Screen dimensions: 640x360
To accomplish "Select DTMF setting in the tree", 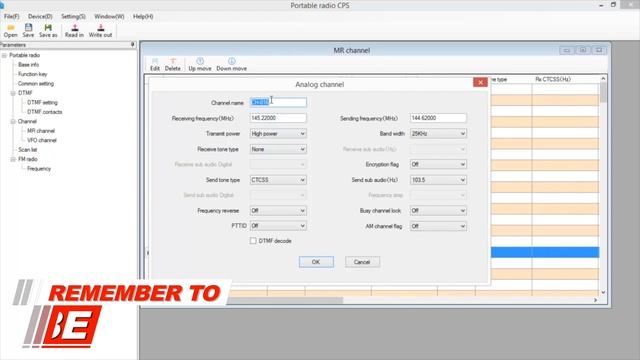I will point(42,102).
